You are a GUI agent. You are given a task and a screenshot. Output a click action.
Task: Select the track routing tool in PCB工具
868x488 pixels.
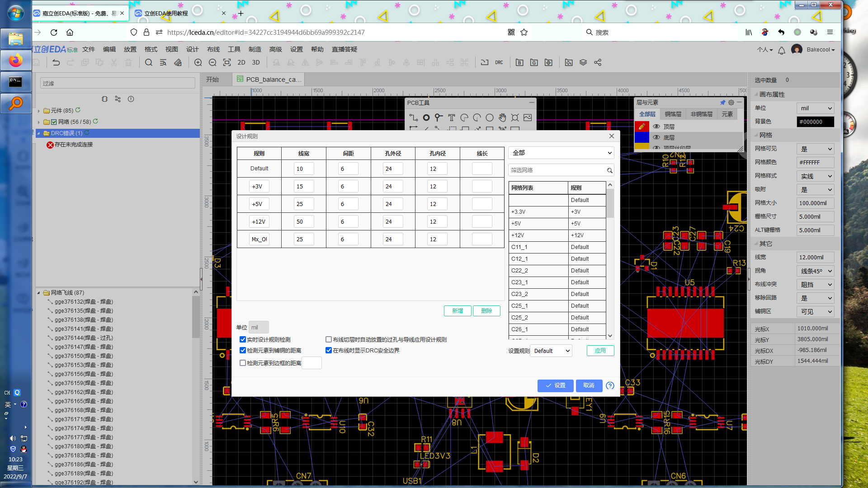(413, 118)
